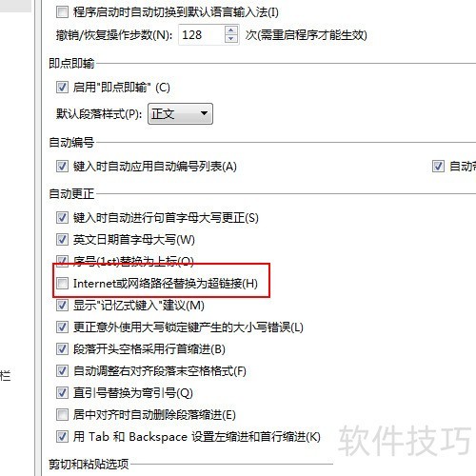Toggle 序号(1st)替换为上标 checkbox
476x476 pixels.
pos(62,260)
